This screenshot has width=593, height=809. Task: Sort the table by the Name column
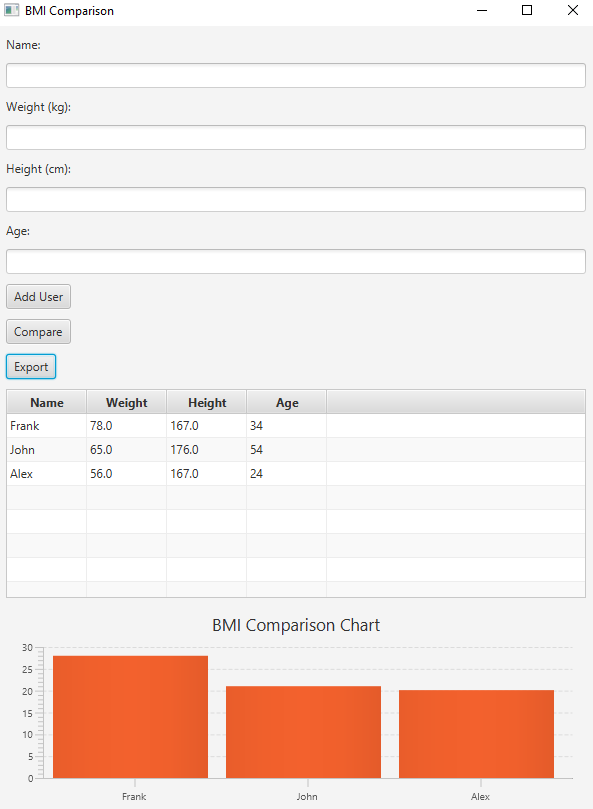[x=46, y=401]
